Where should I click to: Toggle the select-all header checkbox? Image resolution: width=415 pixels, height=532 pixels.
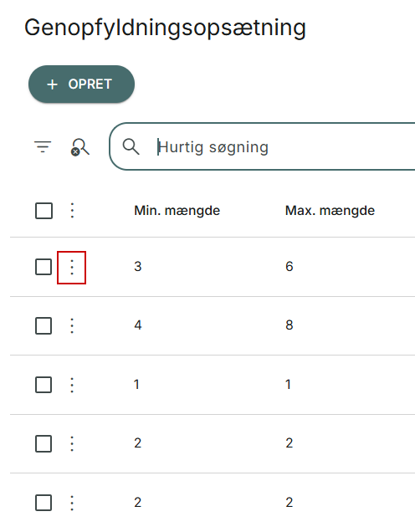click(44, 211)
